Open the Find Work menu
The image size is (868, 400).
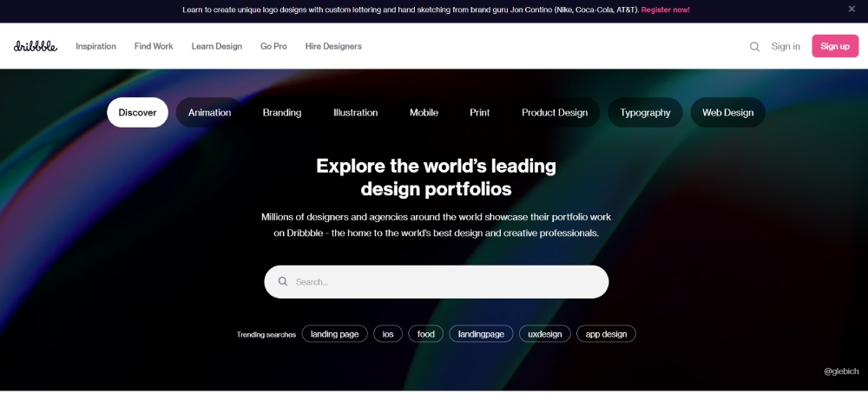[154, 47]
